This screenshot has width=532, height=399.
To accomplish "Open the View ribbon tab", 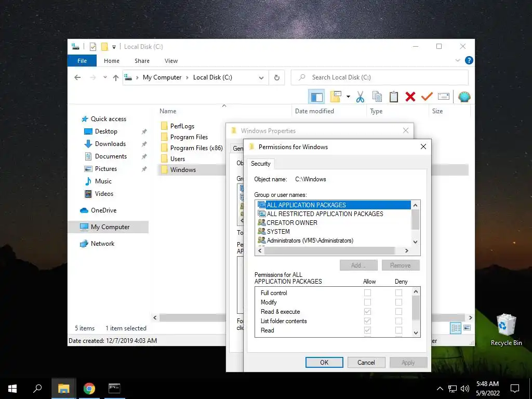I will pyautogui.click(x=171, y=61).
